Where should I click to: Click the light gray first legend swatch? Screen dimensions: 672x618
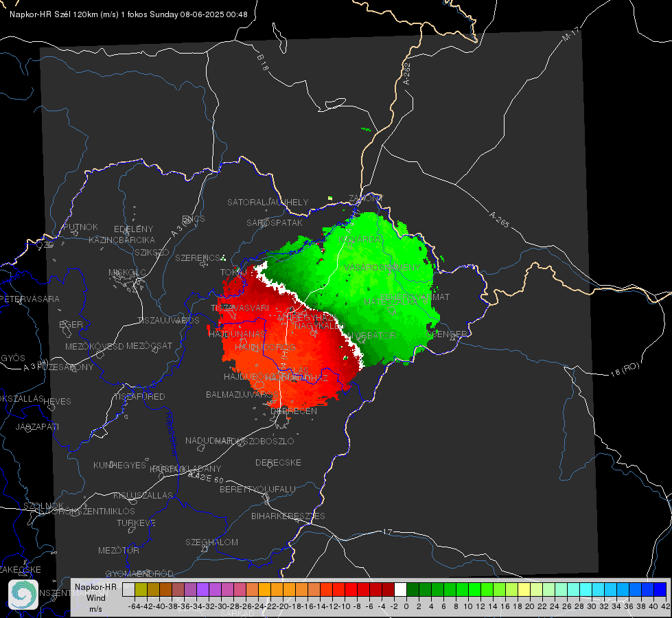128,589
